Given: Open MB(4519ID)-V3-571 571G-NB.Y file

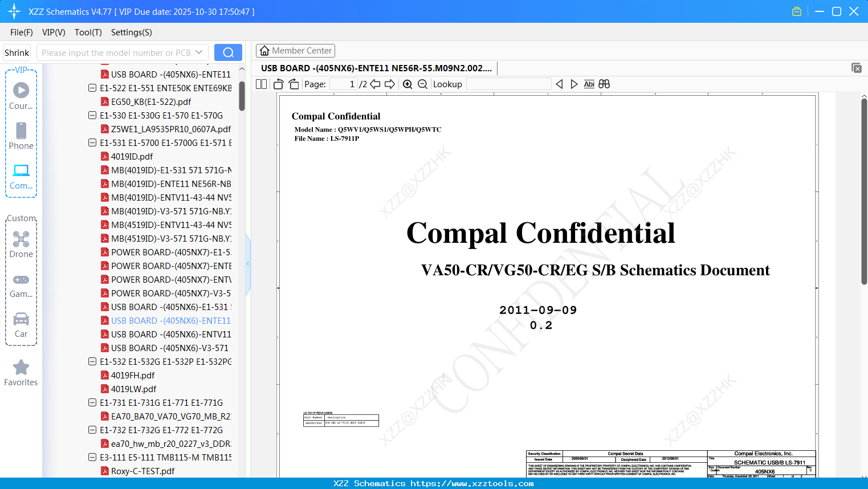Looking at the screenshot, I should (x=171, y=238).
